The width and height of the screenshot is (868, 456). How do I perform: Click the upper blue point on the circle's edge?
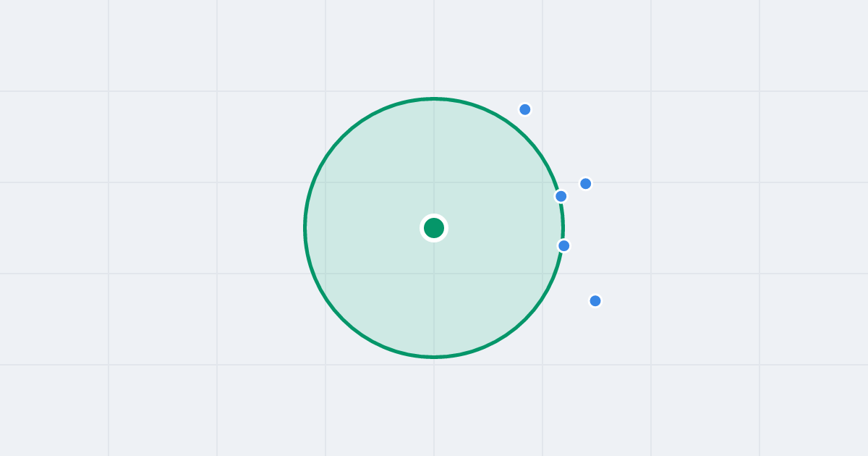(561, 196)
